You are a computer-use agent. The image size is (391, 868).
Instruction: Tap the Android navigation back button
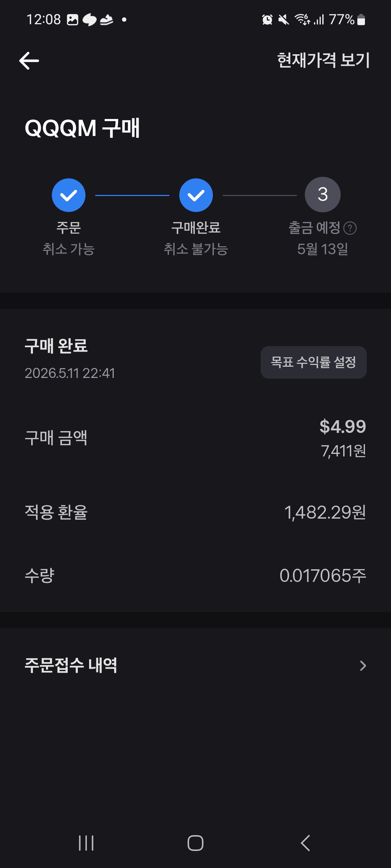pos(305,843)
